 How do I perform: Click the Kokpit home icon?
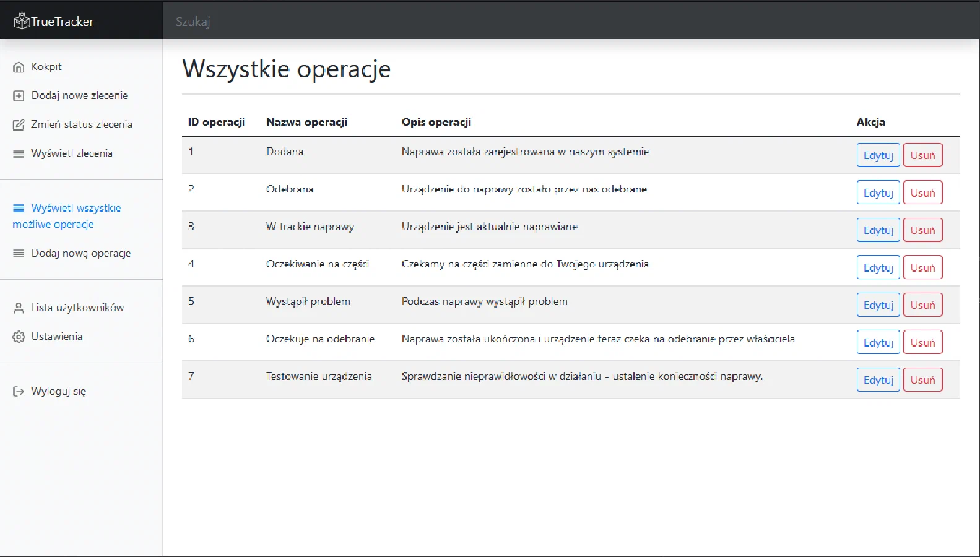click(19, 67)
